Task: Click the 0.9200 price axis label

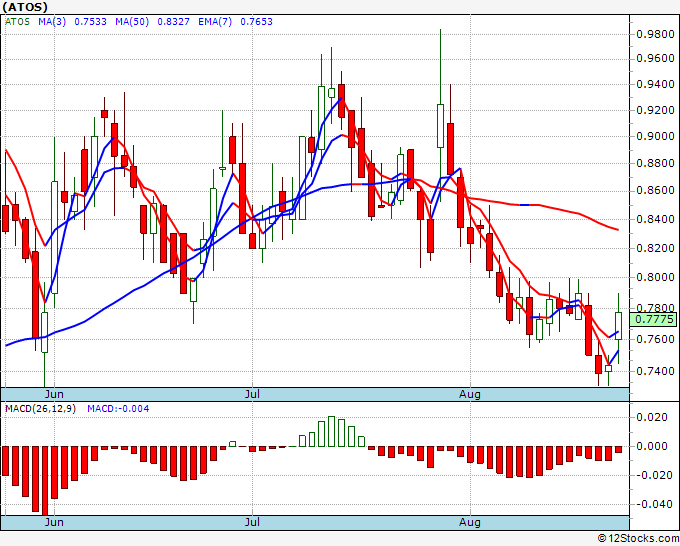Action: coord(655,111)
